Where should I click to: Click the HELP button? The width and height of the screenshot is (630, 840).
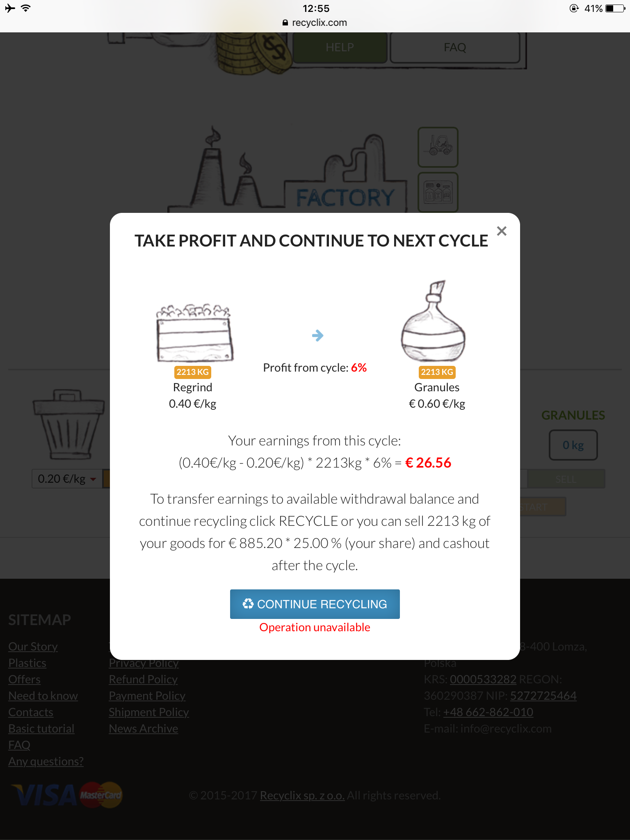click(x=340, y=48)
